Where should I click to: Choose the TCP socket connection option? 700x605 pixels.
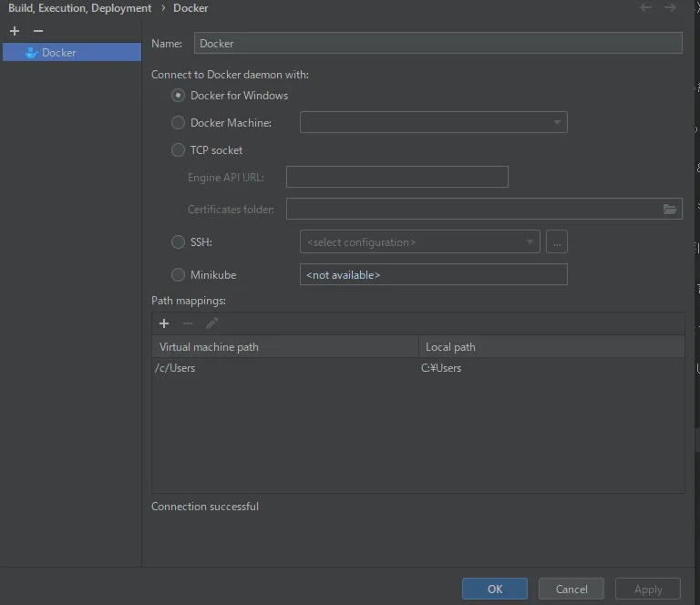pos(179,150)
